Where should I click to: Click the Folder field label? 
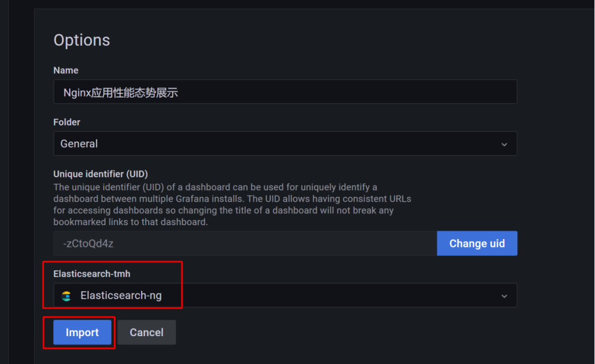(x=67, y=122)
